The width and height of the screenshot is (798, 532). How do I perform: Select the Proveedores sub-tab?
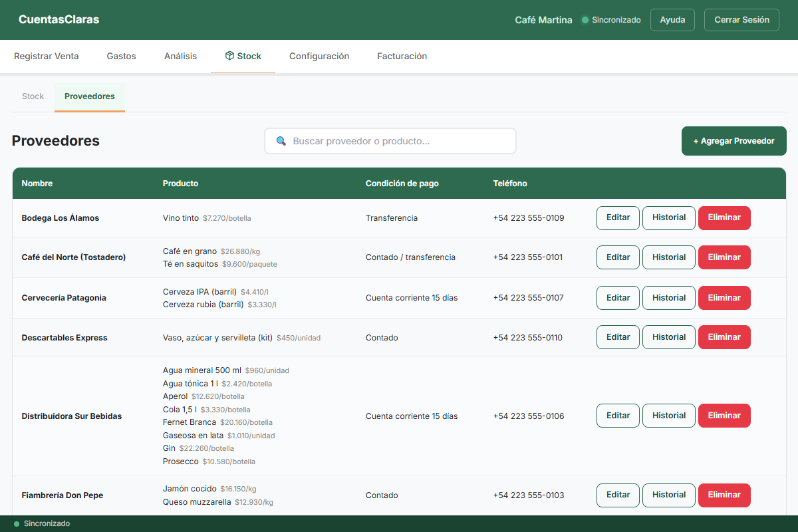tap(90, 96)
